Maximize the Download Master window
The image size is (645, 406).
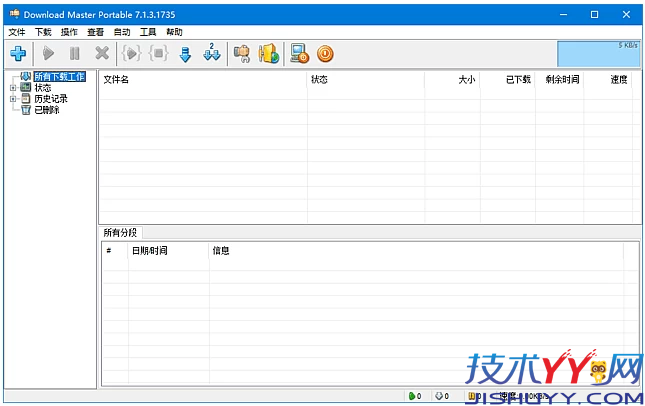pyautogui.click(x=594, y=14)
